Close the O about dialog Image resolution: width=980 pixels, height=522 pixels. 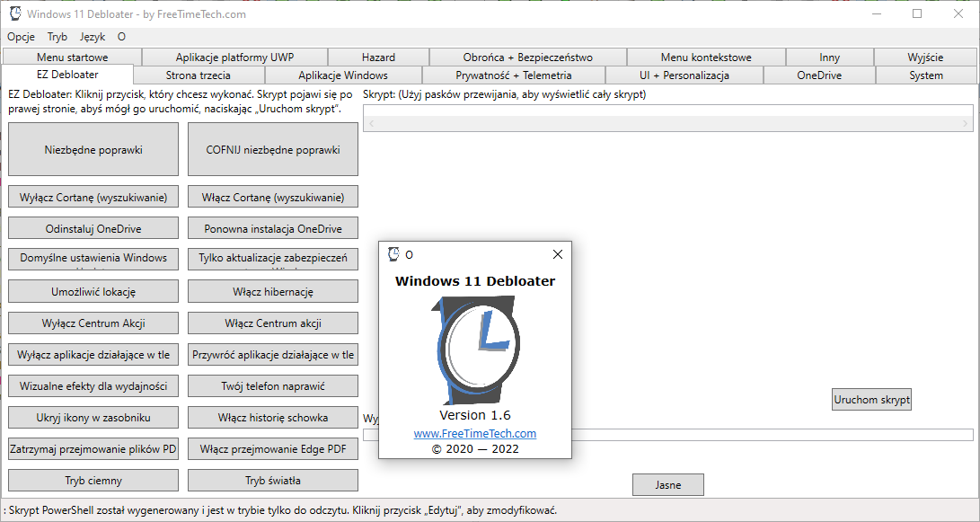pyautogui.click(x=558, y=253)
